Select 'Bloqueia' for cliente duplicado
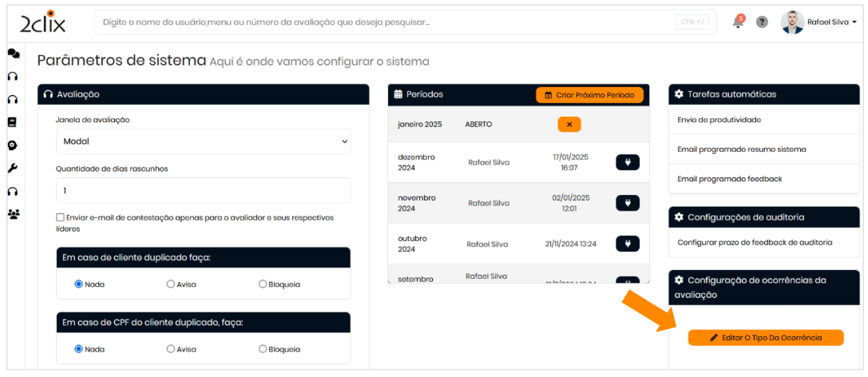Screen dimensions: 868x377 point(263,284)
